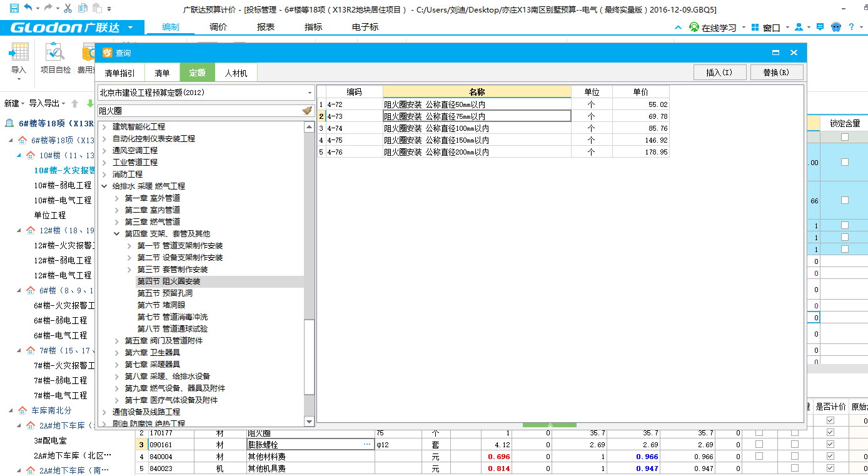Viewport: 868px width, 476px height.
Task: Toggle the 锁定含量 header row checkbox
Action: click(845, 137)
